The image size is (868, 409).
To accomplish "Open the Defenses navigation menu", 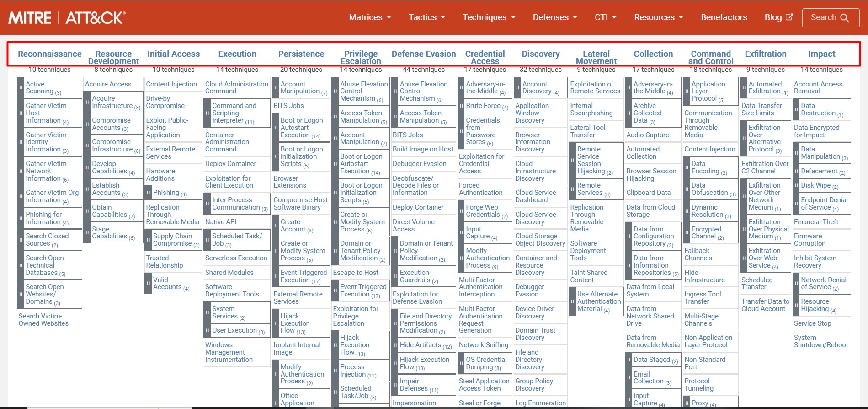I will pyautogui.click(x=554, y=17).
